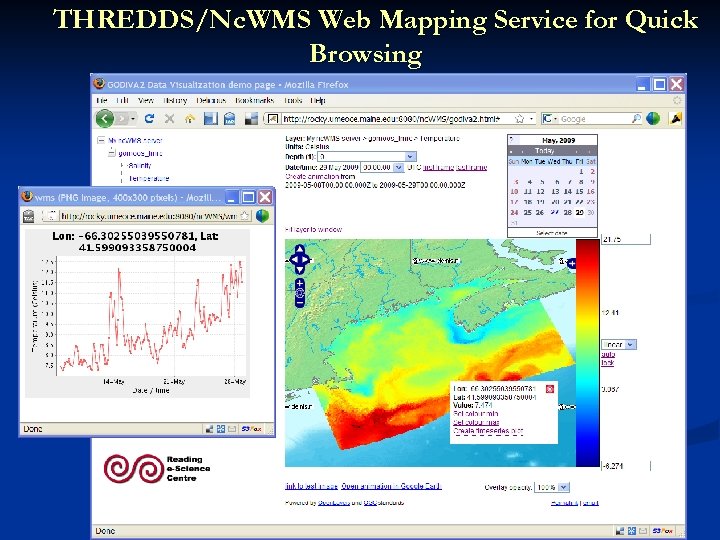Zoom in on the map
This screenshot has height=540, width=720.
point(299,283)
